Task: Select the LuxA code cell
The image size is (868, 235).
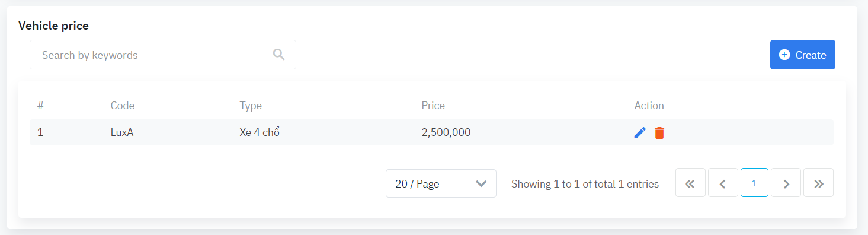Action: click(x=122, y=132)
